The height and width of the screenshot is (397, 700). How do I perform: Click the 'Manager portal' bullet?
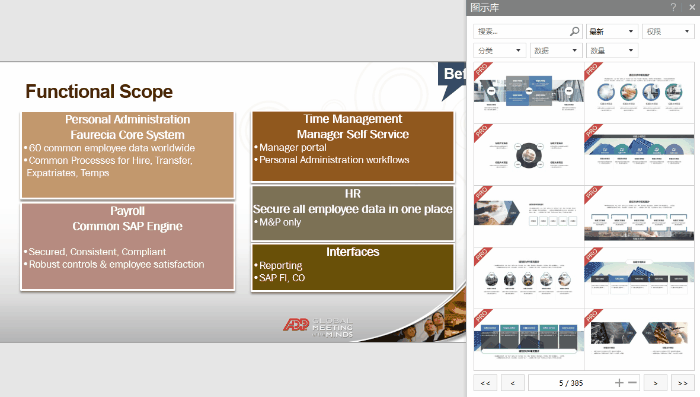click(x=293, y=147)
